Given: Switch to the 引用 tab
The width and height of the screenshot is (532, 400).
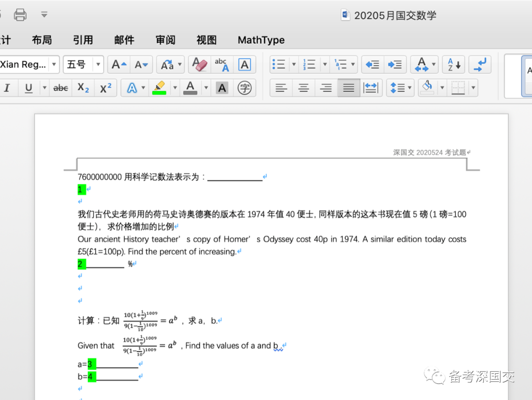Looking at the screenshot, I should click(x=83, y=40).
